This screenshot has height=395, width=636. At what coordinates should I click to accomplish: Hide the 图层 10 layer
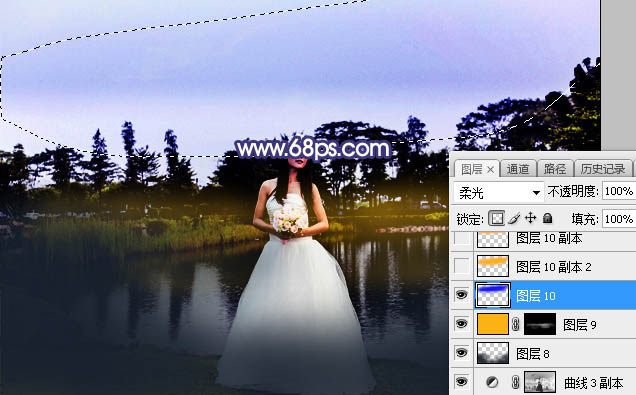pyautogui.click(x=462, y=295)
